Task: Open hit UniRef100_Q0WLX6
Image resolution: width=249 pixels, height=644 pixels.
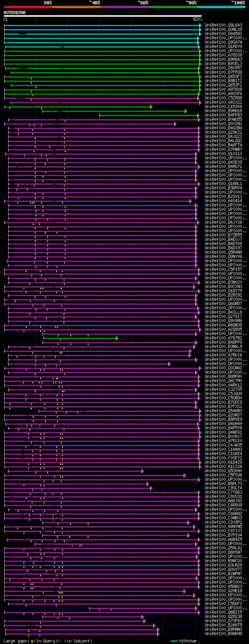Action: pos(223,29)
